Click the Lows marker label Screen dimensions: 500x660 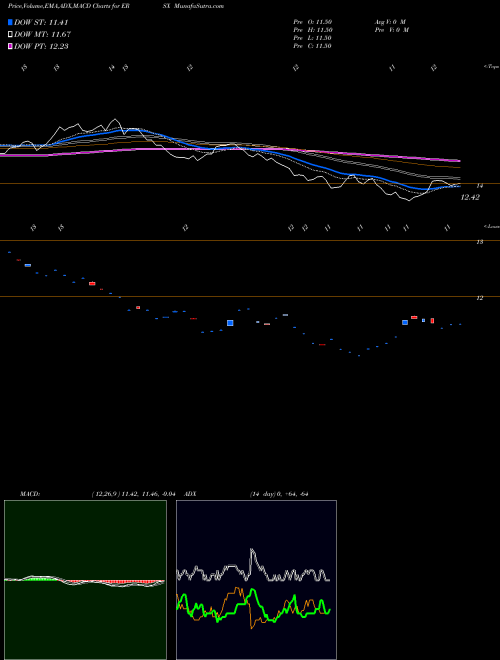pyautogui.click(x=492, y=226)
